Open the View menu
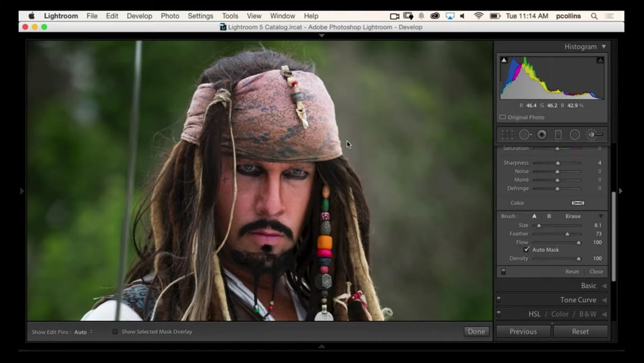The width and height of the screenshot is (644, 363). pos(254,16)
